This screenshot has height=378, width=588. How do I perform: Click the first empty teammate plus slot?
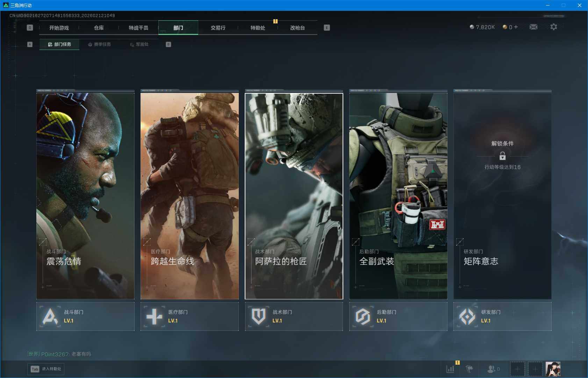pyautogui.click(x=517, y=369)
